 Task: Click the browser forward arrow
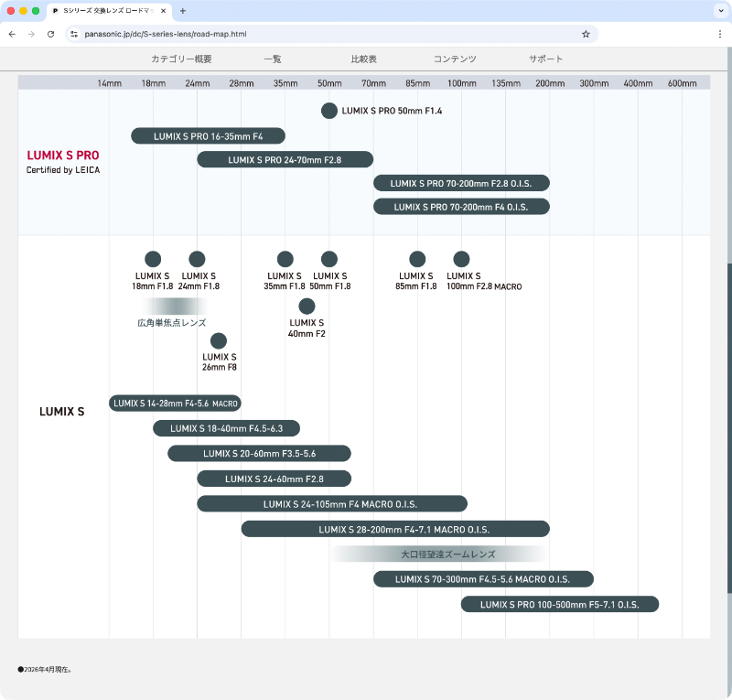[31, 34]
